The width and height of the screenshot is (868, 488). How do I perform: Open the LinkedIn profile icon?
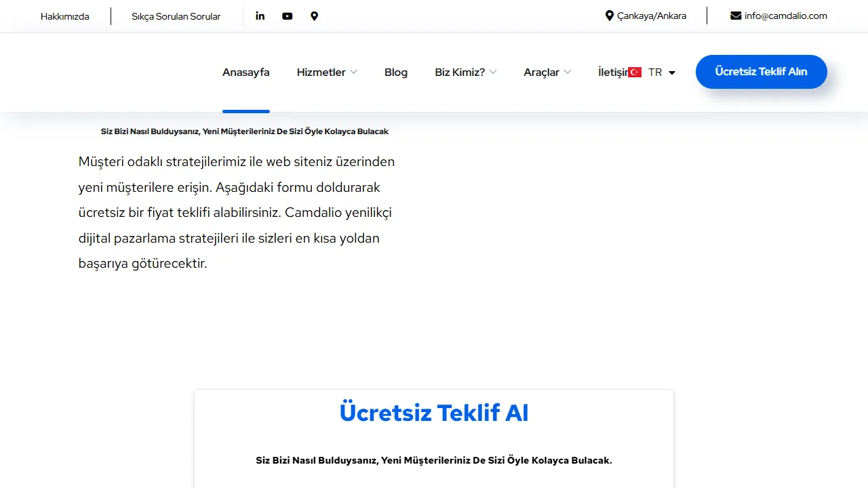(x=260, y=16)
